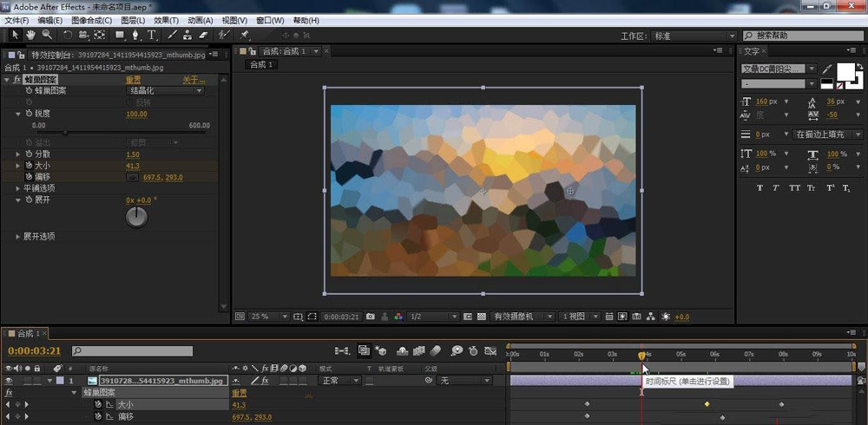Expand the 平铺选项 section

click(x=18, y=188)
